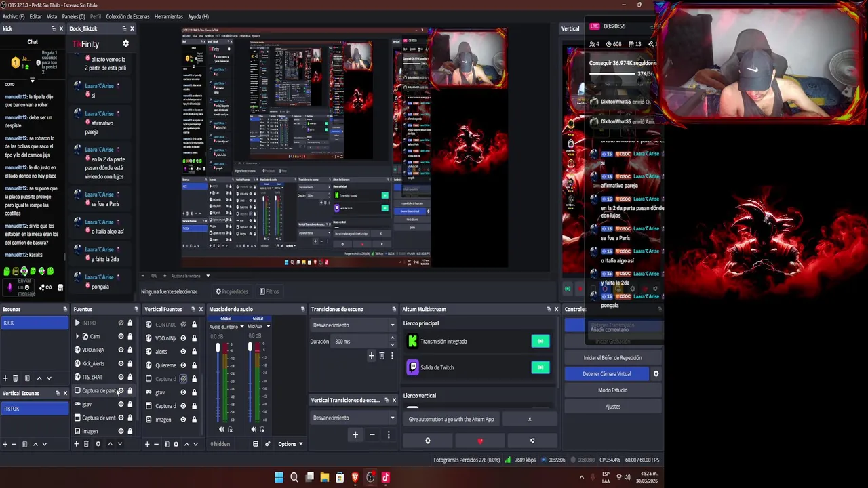The width and height of the screenshot is (868, 488).
Task: Open Mic/Aux device dropdown
Action: (x=268, y=326)
